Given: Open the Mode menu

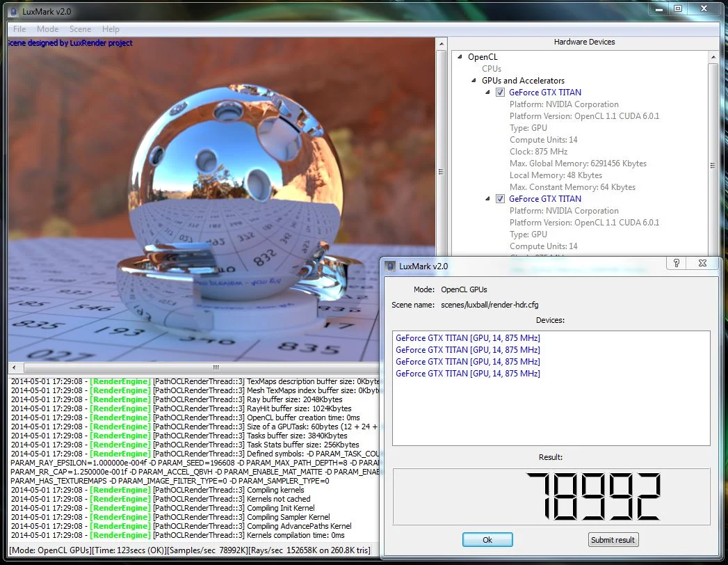Looking at the screenshot, I should tap(48, 29).
